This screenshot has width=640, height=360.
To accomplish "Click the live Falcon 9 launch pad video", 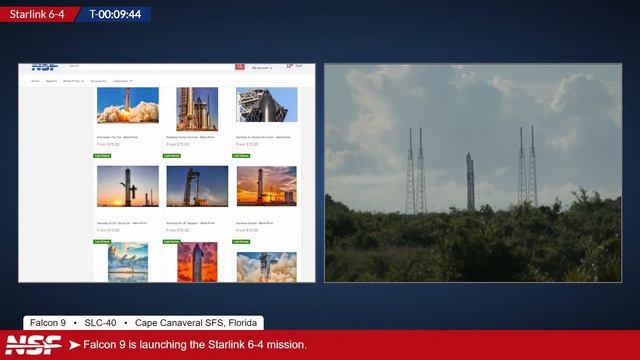I will point(473,173).
